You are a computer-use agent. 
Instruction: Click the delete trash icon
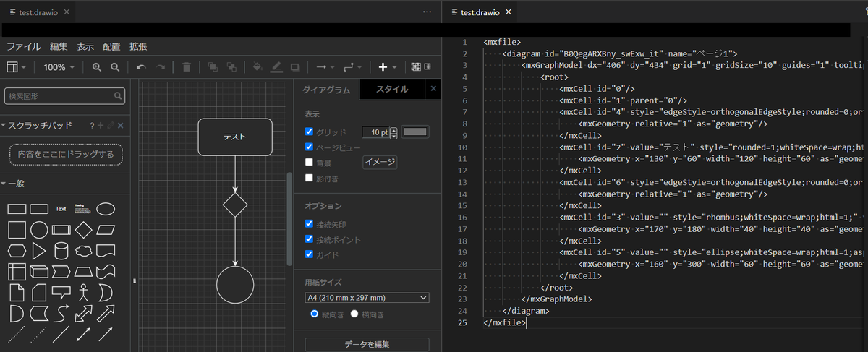[187, 67]
